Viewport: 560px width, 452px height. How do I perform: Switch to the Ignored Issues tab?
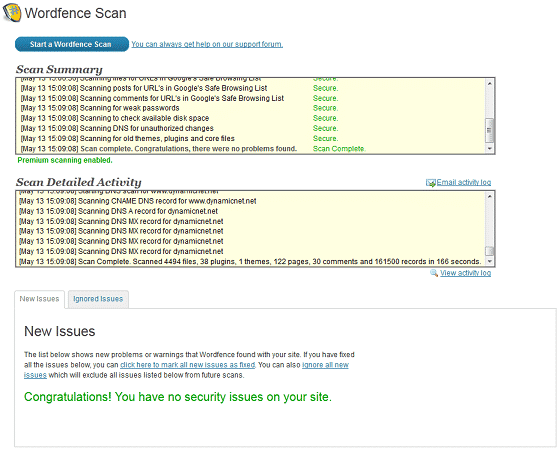(x=98, y=299)
